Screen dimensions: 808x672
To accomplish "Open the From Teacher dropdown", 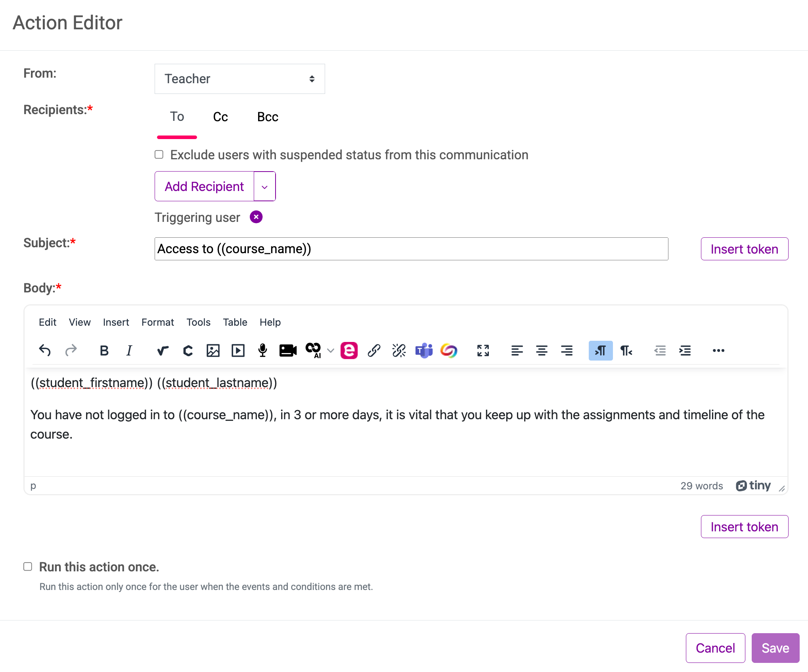I will [x=239, y=79].
